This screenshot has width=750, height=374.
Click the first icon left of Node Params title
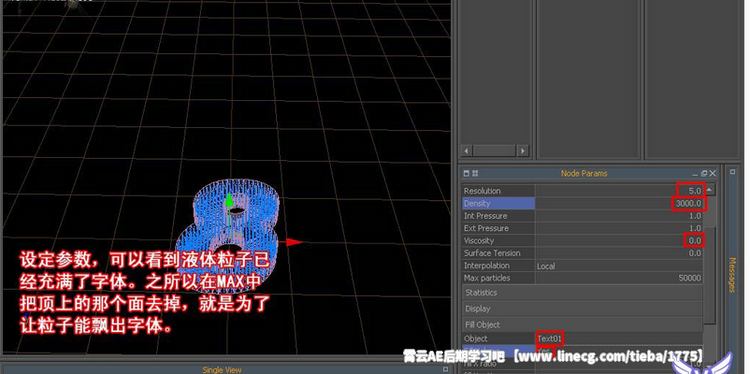tap(467, 173)
